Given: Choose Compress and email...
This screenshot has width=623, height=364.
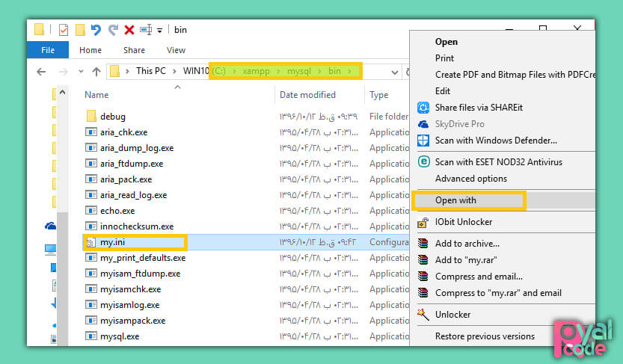Looking at the screenshot, I should point(479,277).
